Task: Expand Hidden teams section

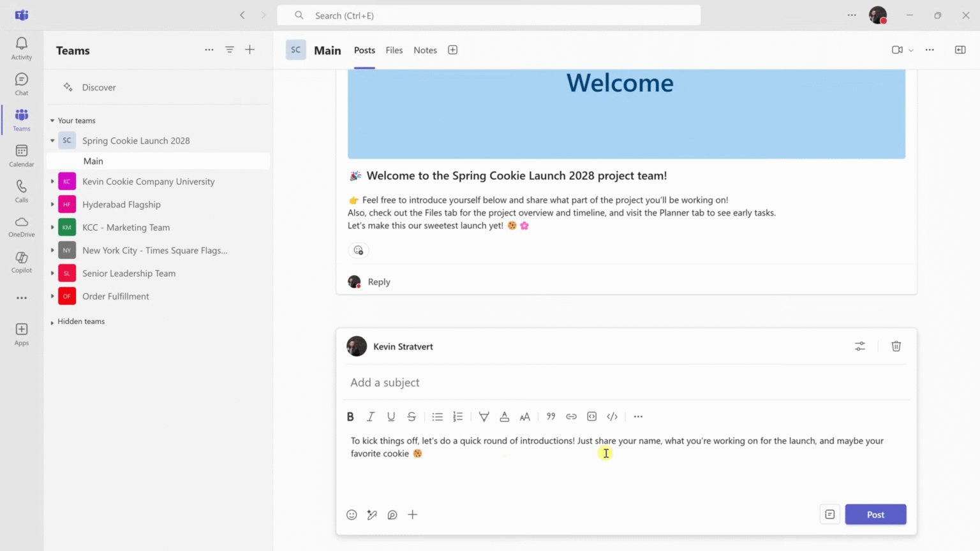Action: point(52,323)
